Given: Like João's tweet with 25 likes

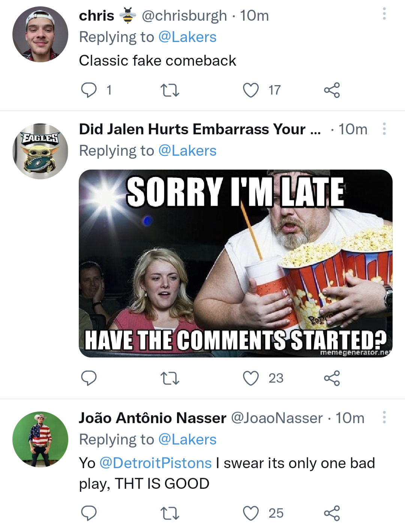Looking at the screenshot, I should [x=251, y=513].
